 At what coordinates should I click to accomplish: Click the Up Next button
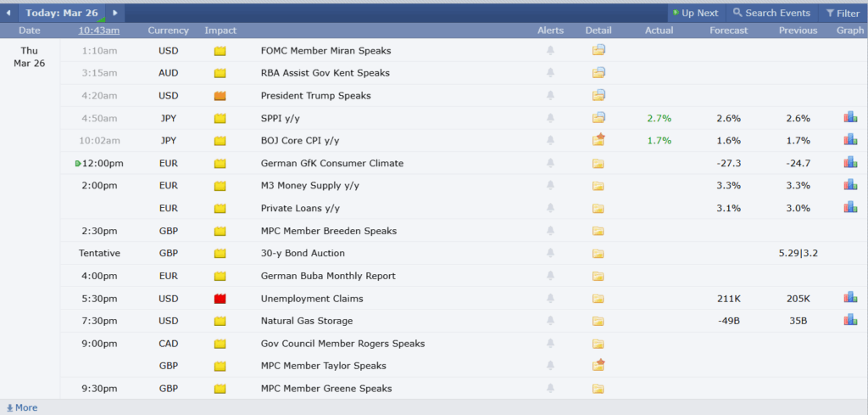(694, 13)
